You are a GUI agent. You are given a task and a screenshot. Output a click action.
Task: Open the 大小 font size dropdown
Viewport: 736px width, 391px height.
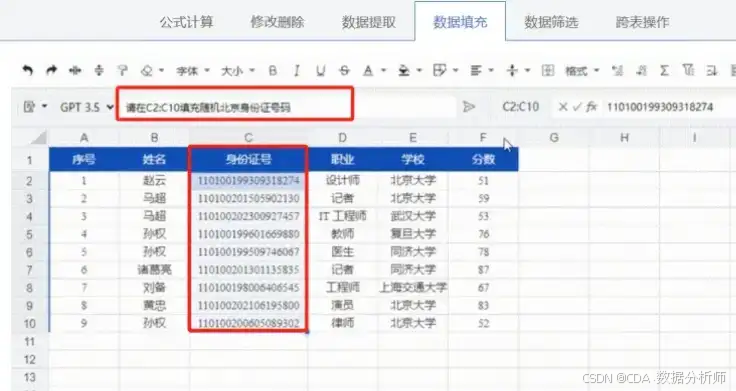238,71
